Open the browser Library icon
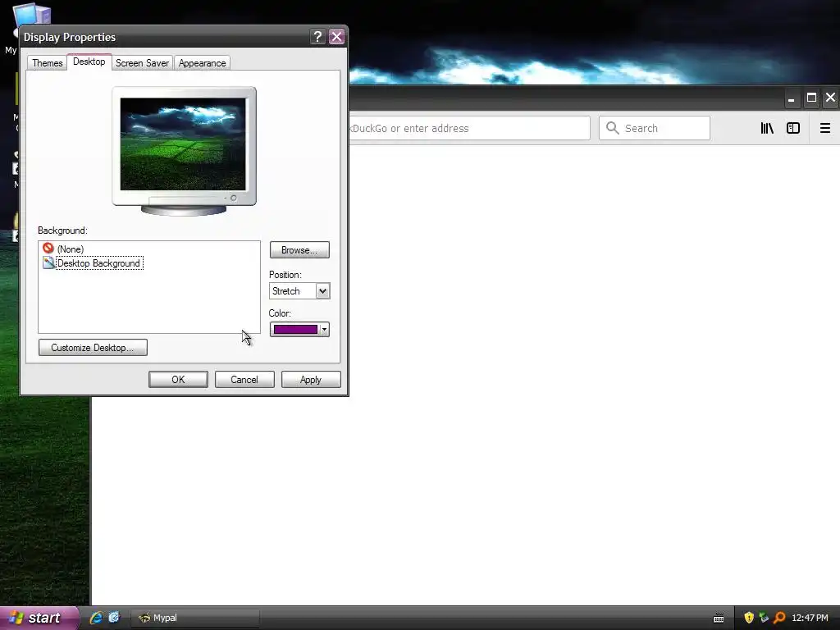840x630 pixels. [x=767, y=128]
